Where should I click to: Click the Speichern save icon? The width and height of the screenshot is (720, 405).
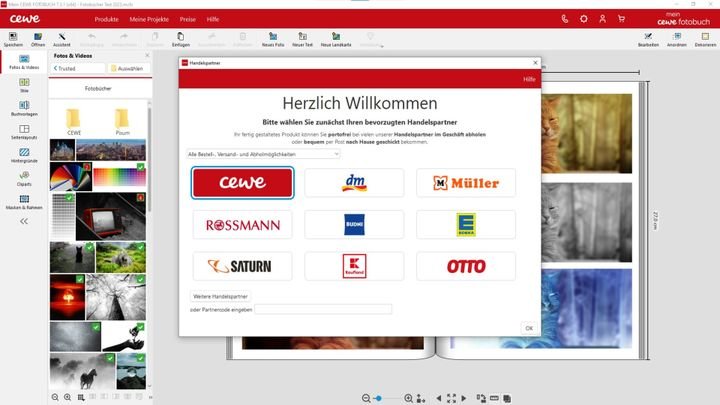click(13, 39)
